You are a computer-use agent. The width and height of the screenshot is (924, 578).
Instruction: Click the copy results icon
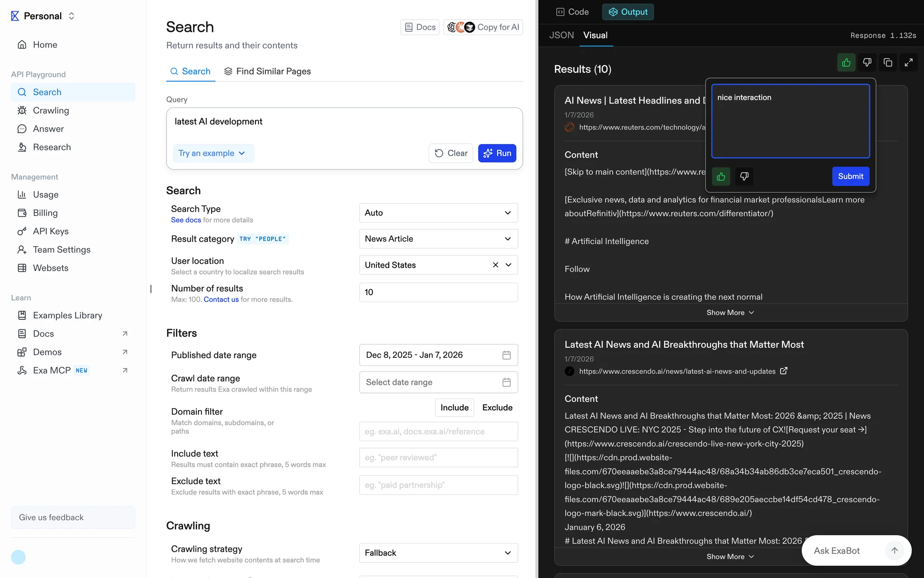click(888, 63)
